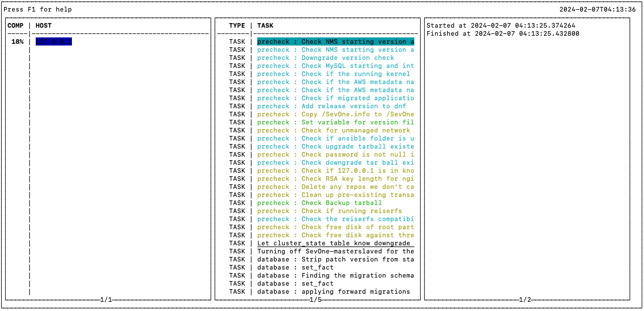Screen dimensions: 644x311
Task: Select 'Check for unmanaged network' task
Action: tap(333, 130)
